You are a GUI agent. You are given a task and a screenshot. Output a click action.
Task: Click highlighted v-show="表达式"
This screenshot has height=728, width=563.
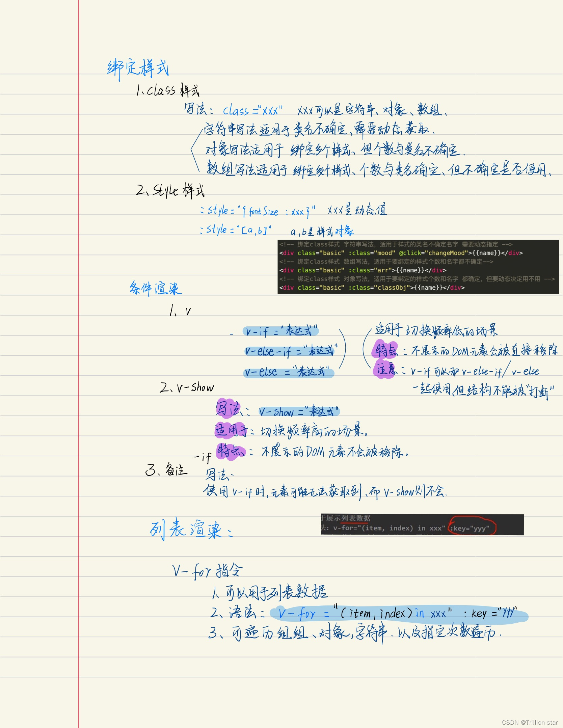(299, 411)
